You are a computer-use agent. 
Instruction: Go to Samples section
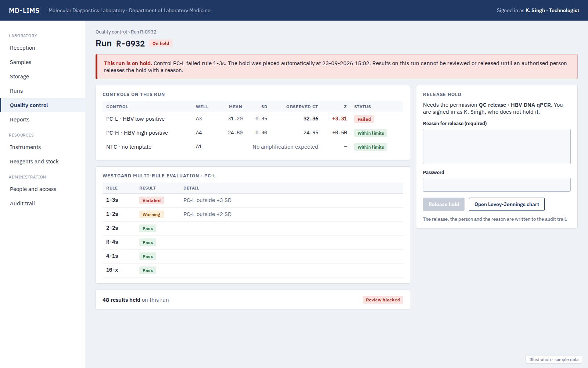pos(42,62)
